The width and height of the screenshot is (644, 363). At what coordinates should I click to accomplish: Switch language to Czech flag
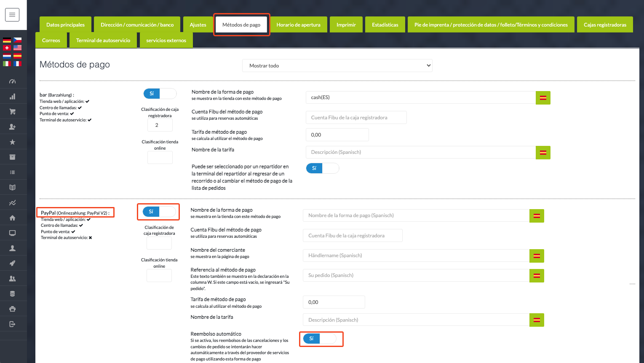coord(17,40)
